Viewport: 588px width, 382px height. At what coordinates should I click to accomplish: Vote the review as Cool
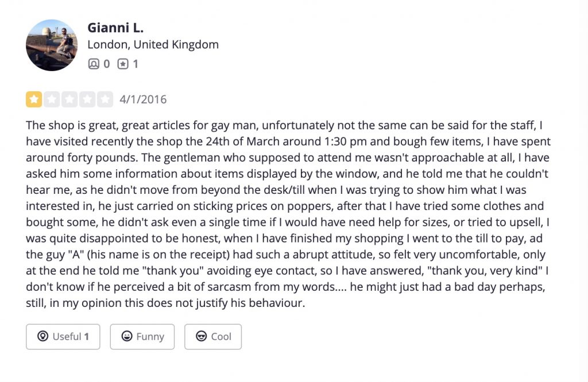click(x=213, y=337)
